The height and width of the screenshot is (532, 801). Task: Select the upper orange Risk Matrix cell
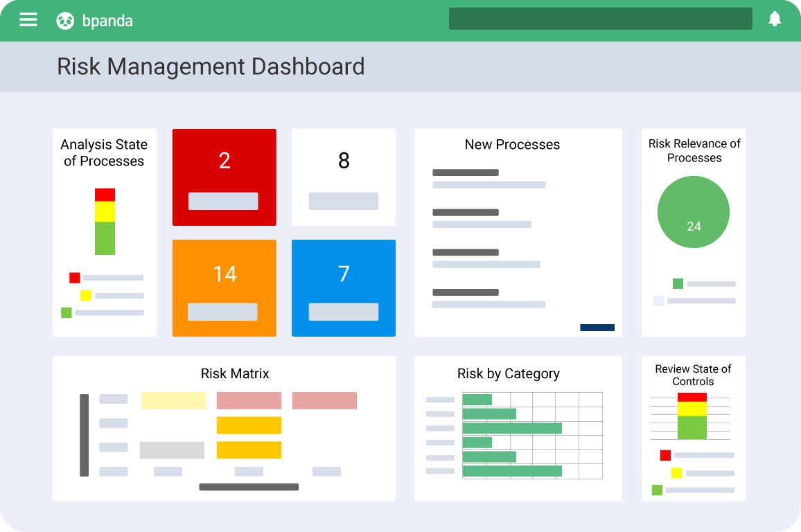249,425
